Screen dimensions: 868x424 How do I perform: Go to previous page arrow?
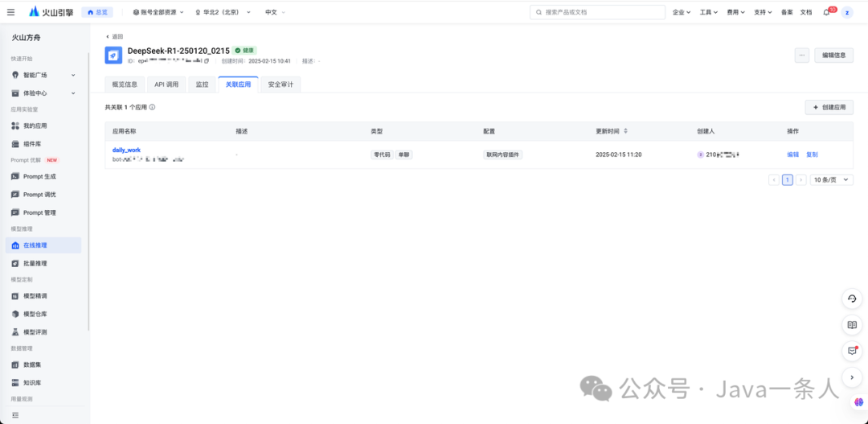[x=774, y=179]
